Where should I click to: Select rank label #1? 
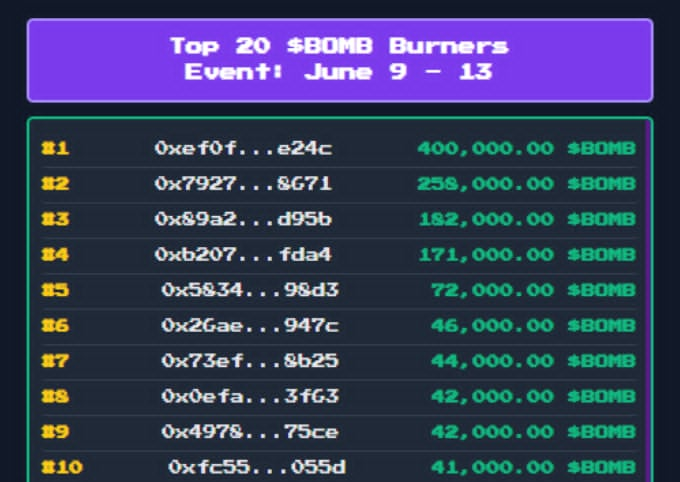point(55,148)
